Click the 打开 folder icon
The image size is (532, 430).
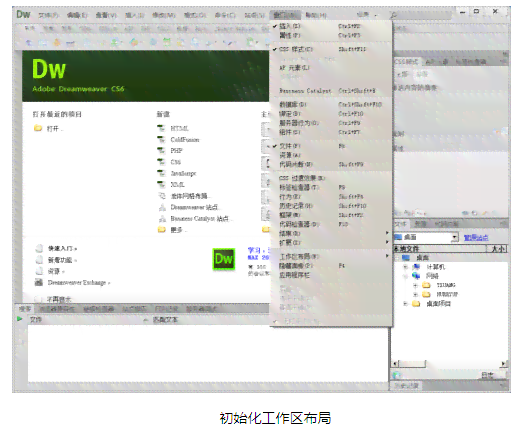click(x=38, y=128)
